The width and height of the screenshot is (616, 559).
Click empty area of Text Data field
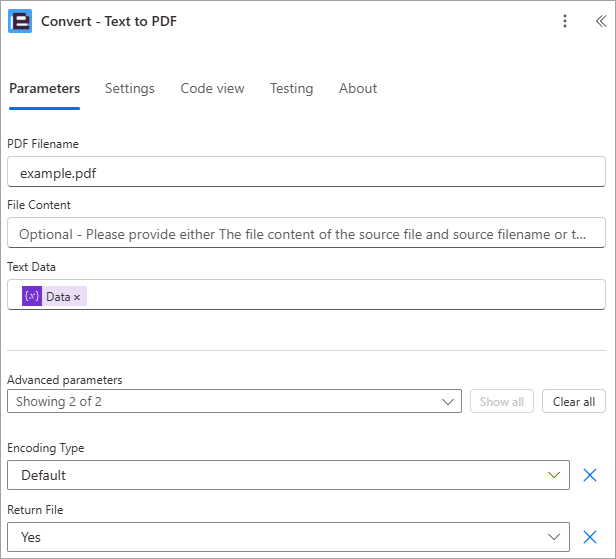(346, 295)
